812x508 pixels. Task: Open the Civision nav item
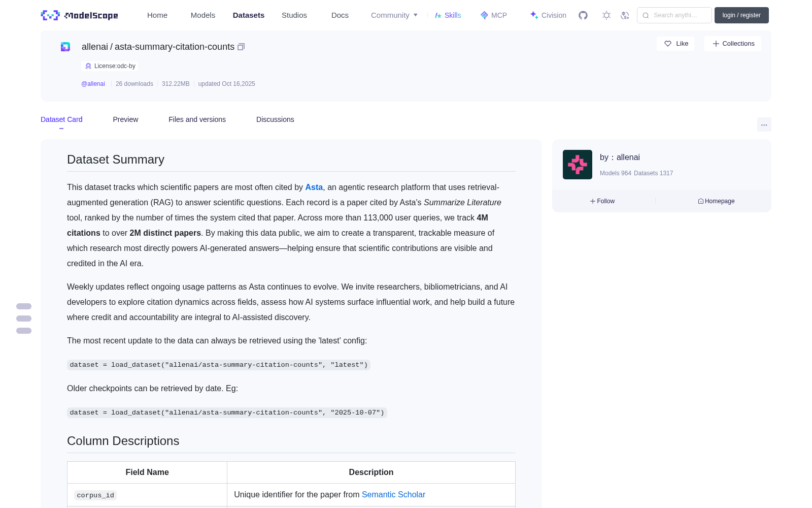pos(548,15)
